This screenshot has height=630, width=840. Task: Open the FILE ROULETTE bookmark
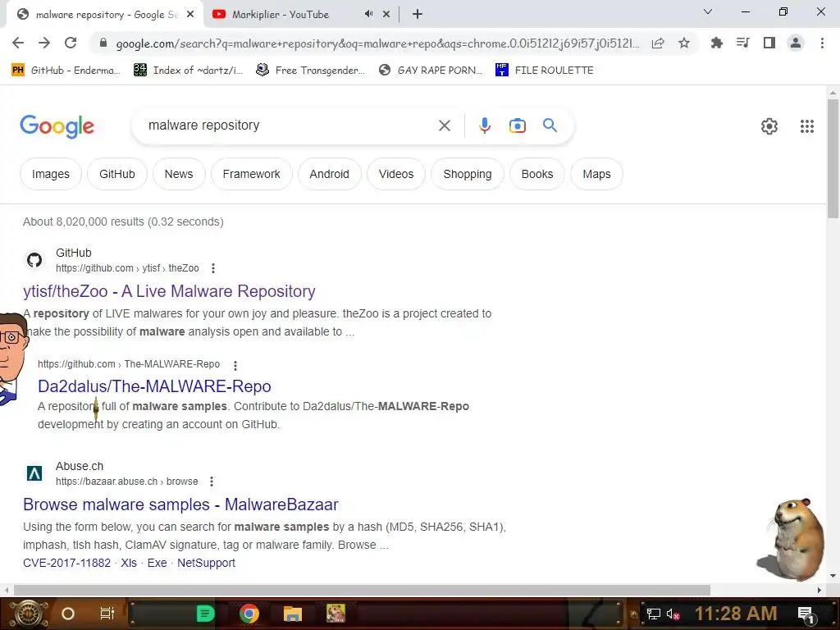click(x=545, y=71)
